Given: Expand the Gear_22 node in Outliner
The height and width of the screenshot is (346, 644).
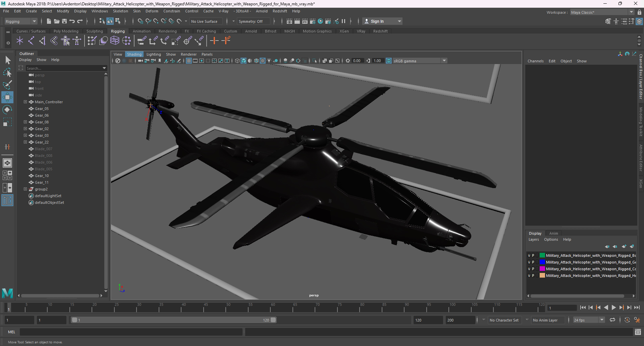Looking at the screenshot, I should [x=25, y=142].
